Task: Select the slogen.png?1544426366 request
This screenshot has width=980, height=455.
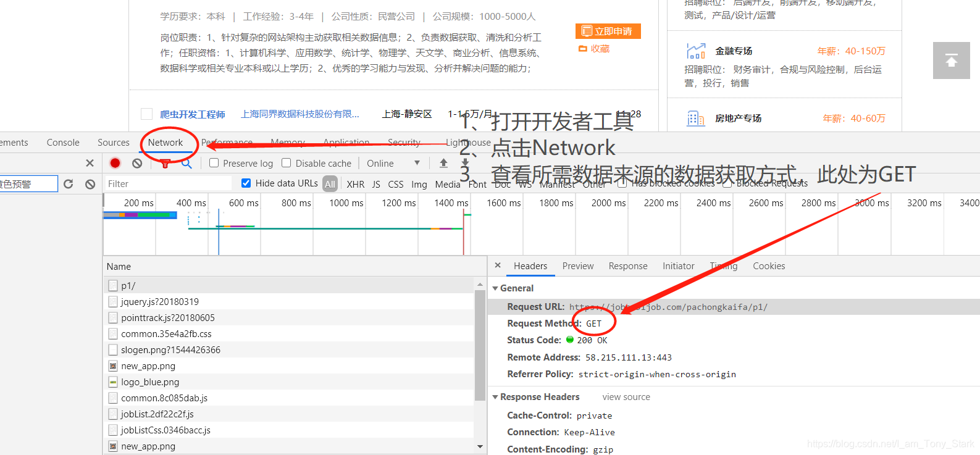Action: [289, 350]
